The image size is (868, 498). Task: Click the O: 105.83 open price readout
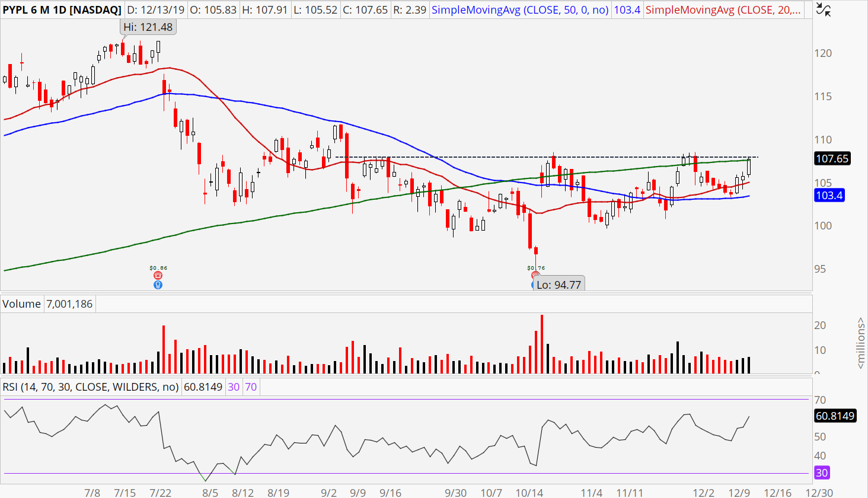pyautogui.click(x=213, y=10)
